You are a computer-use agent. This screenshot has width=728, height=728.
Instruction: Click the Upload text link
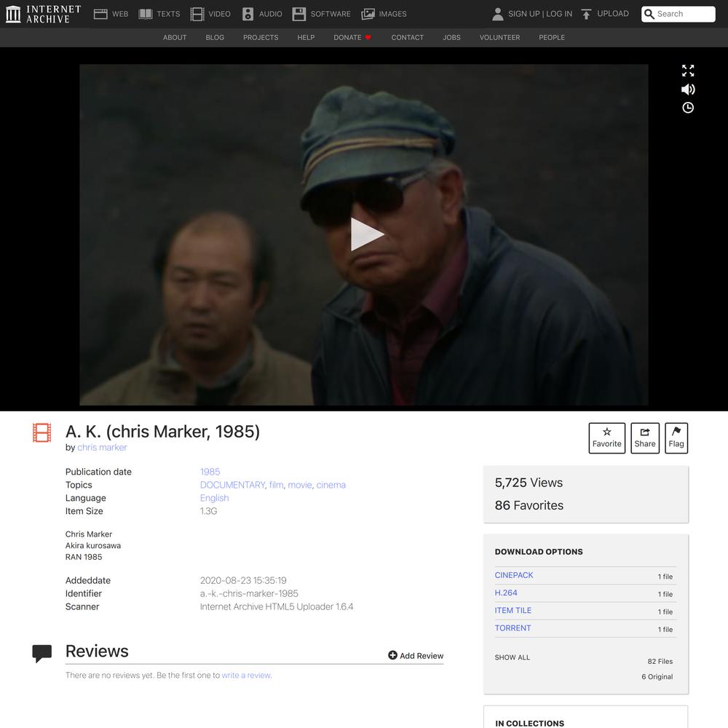point(613,14)
